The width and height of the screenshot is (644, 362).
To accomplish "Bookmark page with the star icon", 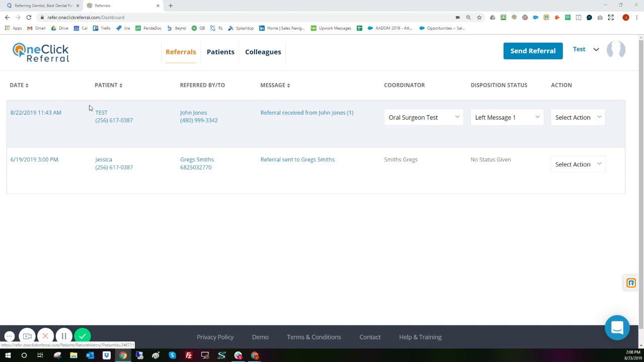I will tap(479, 17).
